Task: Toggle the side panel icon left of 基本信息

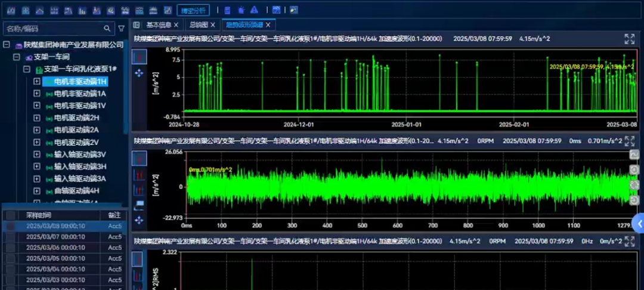Action: click(x=137, y=25)
